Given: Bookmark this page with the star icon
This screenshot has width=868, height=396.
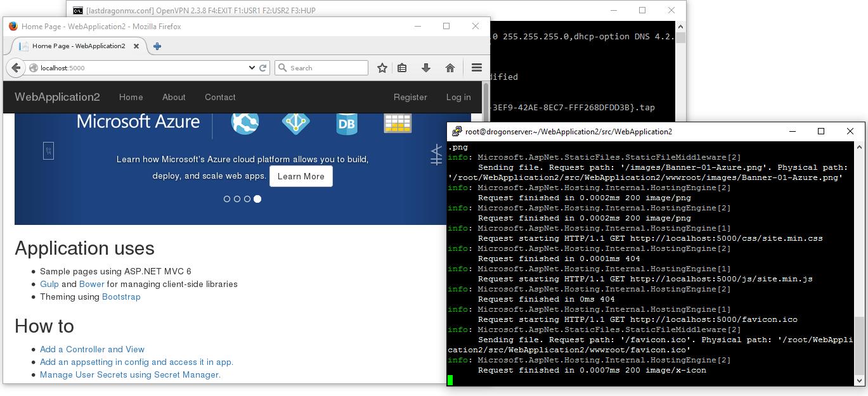Looking at the screenshot, I should point(382,68).
